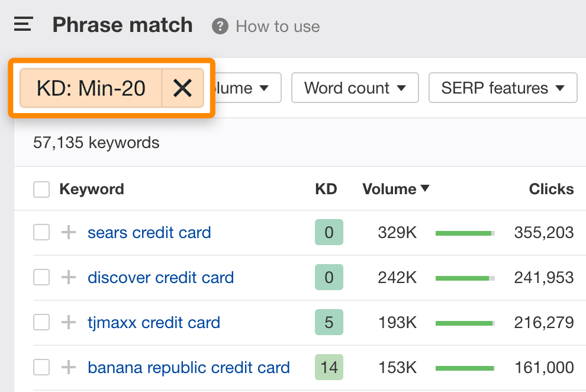This screenshot has width=586, height=392.
Task: Click the sears credit card clicks bar
Action: tap(465, 233)
